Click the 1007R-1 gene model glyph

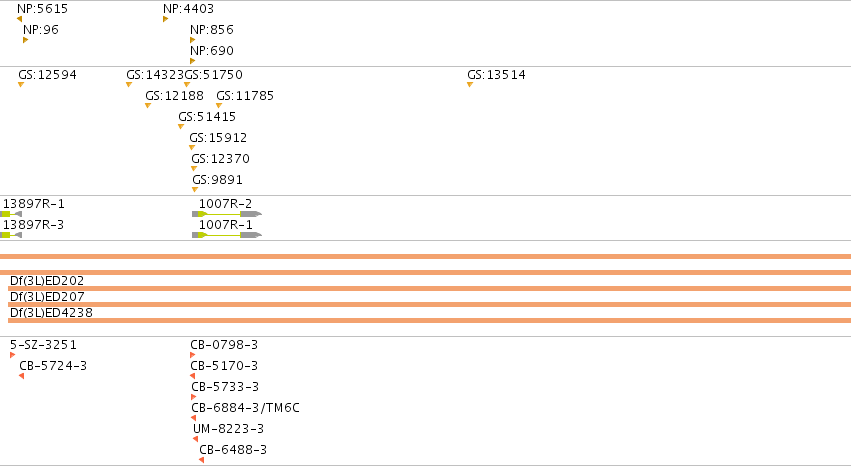[227, 235]
